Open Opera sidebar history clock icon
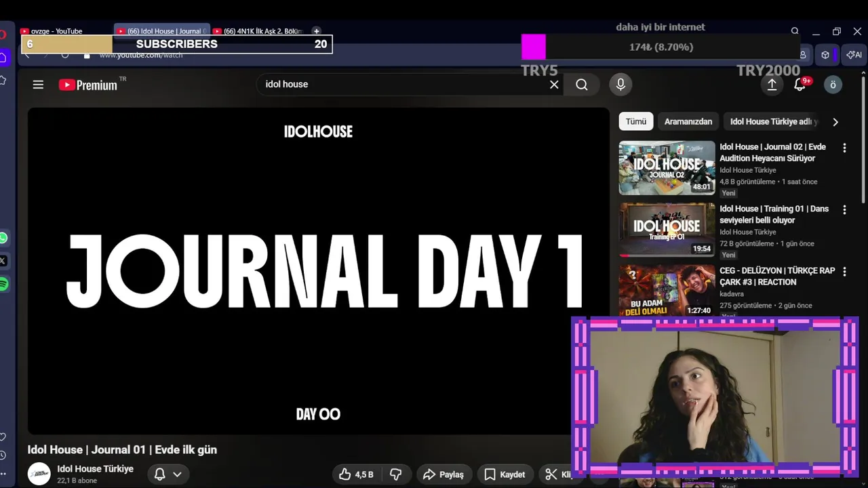The height and width of the screenshot is (488, 868). pos(3,455)
